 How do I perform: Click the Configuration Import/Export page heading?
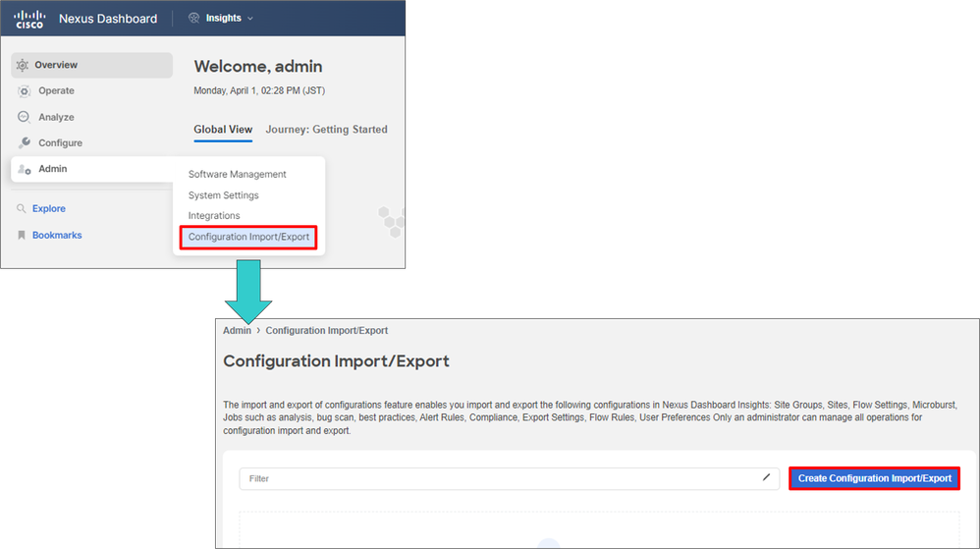tap(336, 361)
